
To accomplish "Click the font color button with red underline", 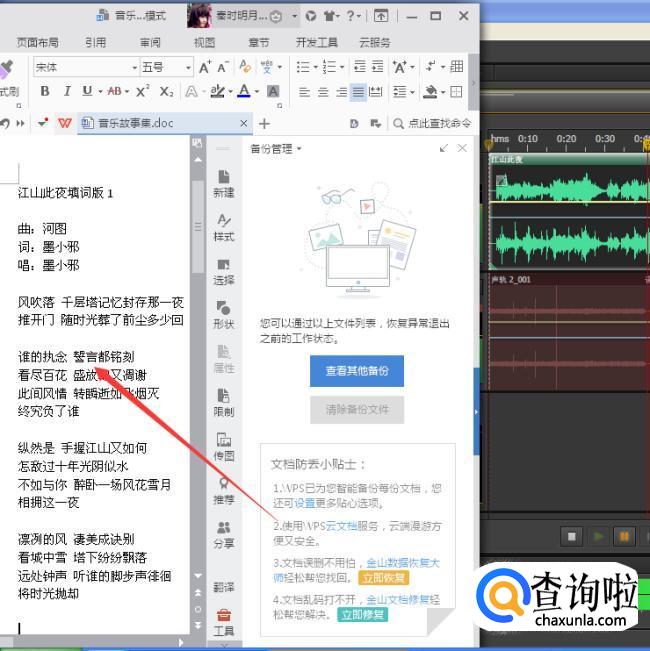I will (x=243, y=91).
